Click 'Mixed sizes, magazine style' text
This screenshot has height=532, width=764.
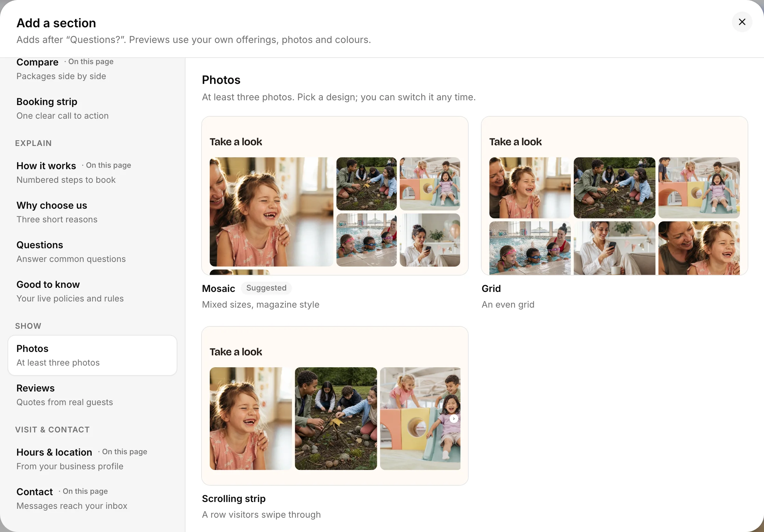coord(261,305)
